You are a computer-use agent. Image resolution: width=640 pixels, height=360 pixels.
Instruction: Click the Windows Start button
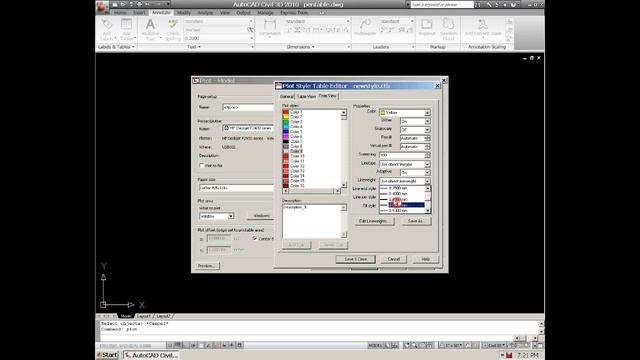click(107, 355)
